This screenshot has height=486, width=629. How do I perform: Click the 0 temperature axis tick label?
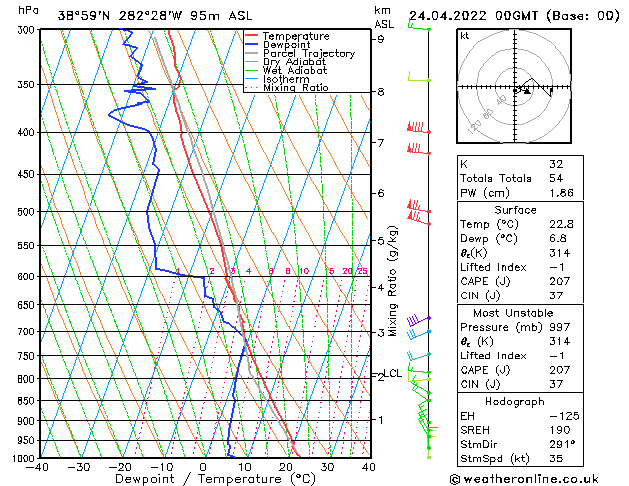pyautogui.click(x=203, y=467)
